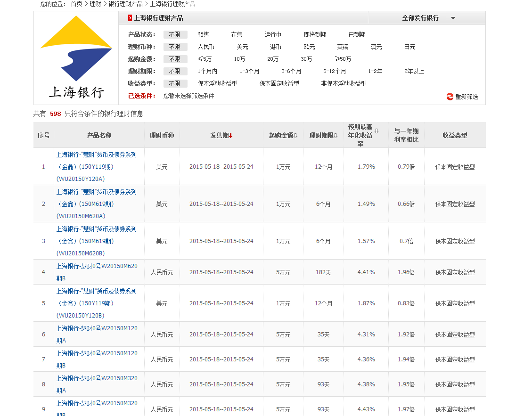Go to 理财 in breadcrumb
This screenshot has height=416, width=532.
95,4
